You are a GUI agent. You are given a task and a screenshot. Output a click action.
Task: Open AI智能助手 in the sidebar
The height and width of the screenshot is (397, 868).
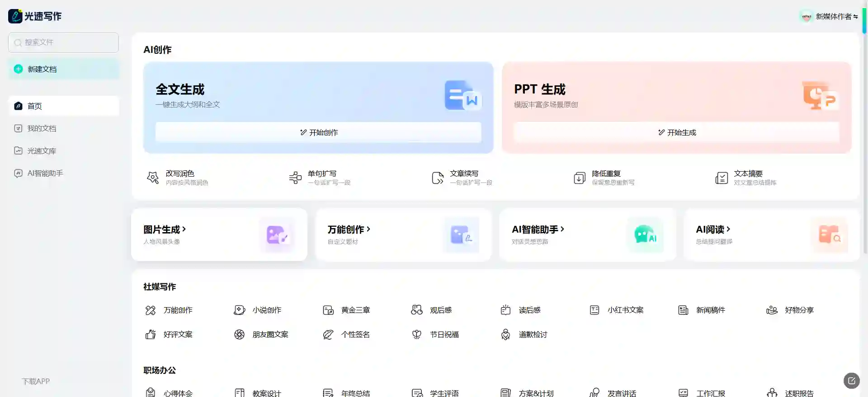click(63, 173)
